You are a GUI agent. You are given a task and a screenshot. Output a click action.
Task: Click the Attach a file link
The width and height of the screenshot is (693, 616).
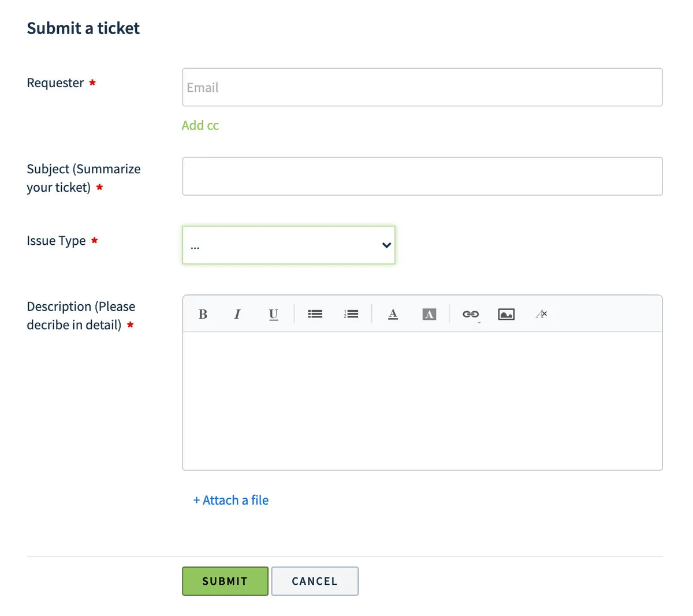pyautogui.click(x=231, y=500)
